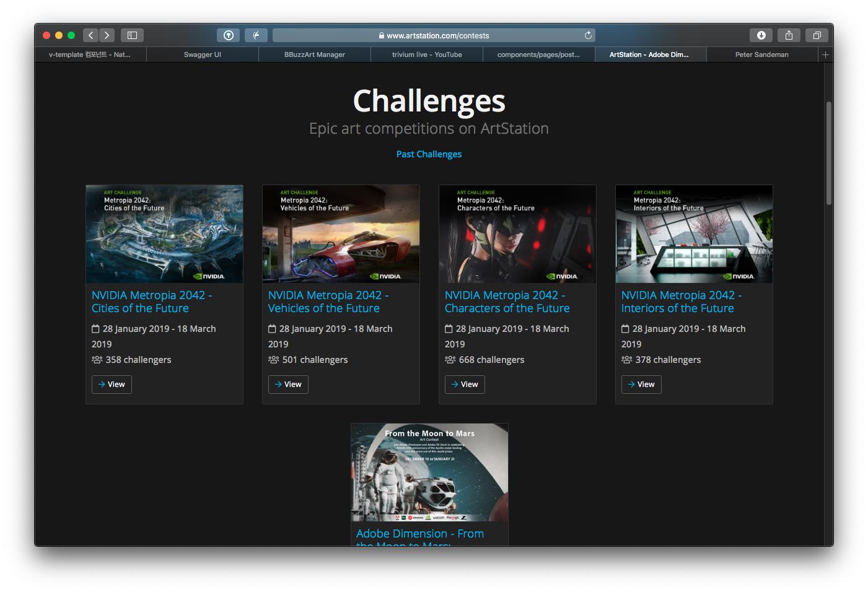Open the Safari downloads list
Viewport: 868px width, 592px height.
pos(761,35)
